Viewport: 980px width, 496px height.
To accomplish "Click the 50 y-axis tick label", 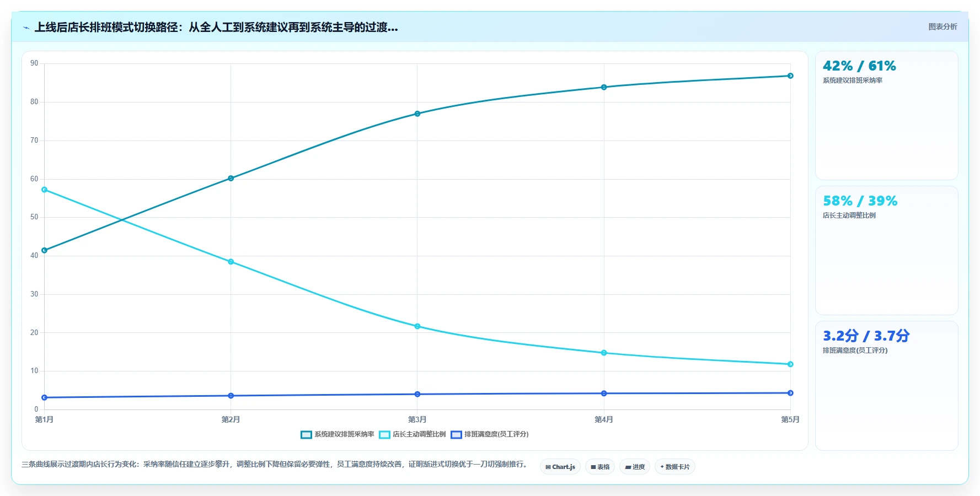I will point(34,217).
